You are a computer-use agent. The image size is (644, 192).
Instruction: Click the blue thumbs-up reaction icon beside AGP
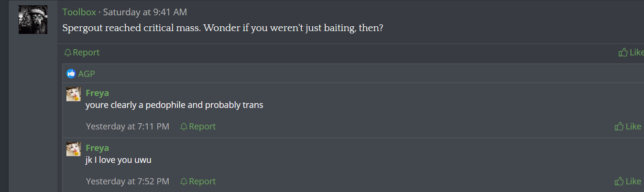pyautogui.click(x=71, y=74)
